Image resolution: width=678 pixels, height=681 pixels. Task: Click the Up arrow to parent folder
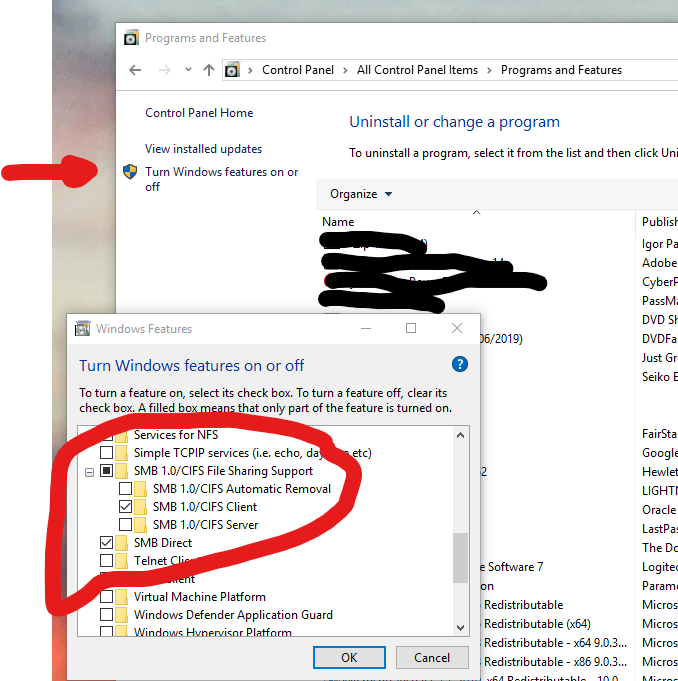[209, 70]
